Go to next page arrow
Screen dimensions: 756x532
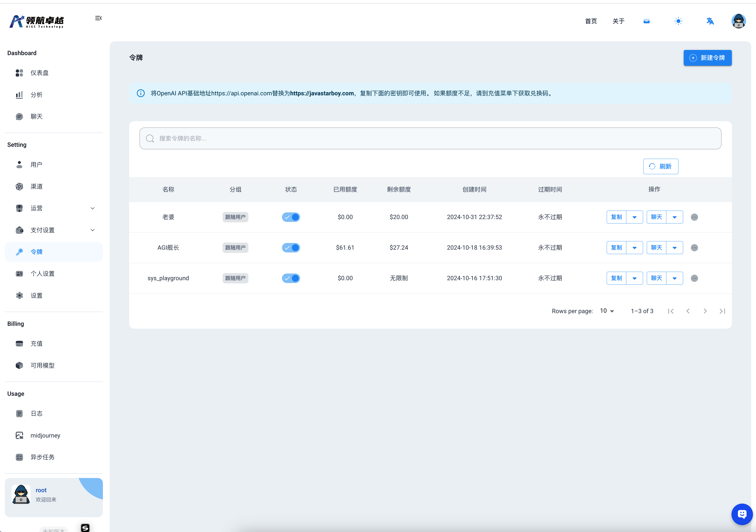(705, 311)
